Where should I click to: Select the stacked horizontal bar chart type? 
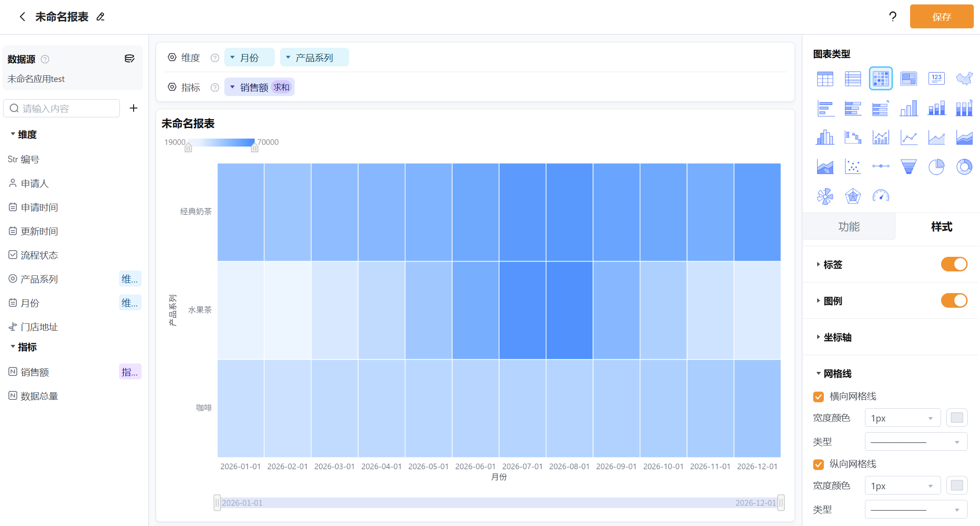coord(853,108)
